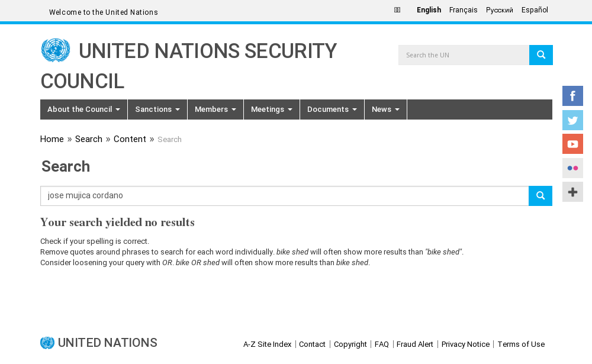Open the Sanctions dropdown menu
The width and height of the screenshot is (592, 364).
(157, 109)
